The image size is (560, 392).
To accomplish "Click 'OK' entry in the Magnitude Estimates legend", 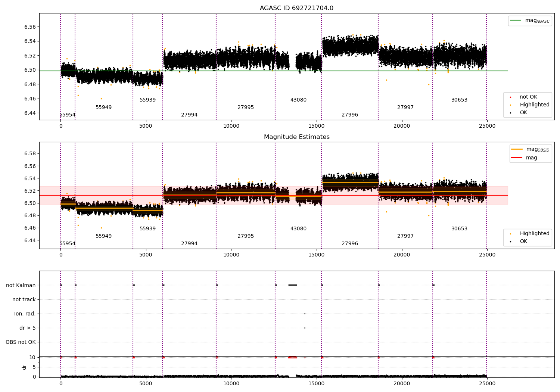I will point(523,242).
